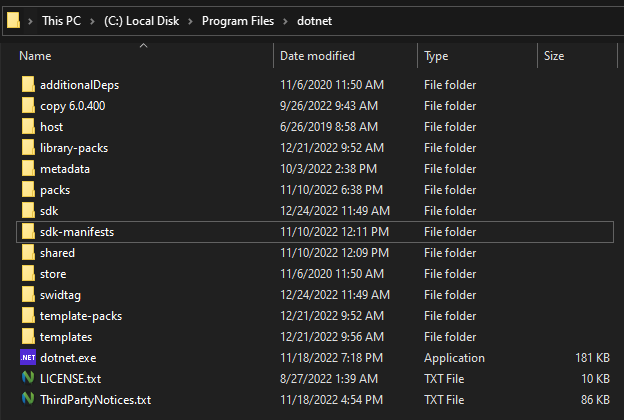This screenshot has height=420, width=624.
Task: Select the shared folder name
Action: pos(57,253)
